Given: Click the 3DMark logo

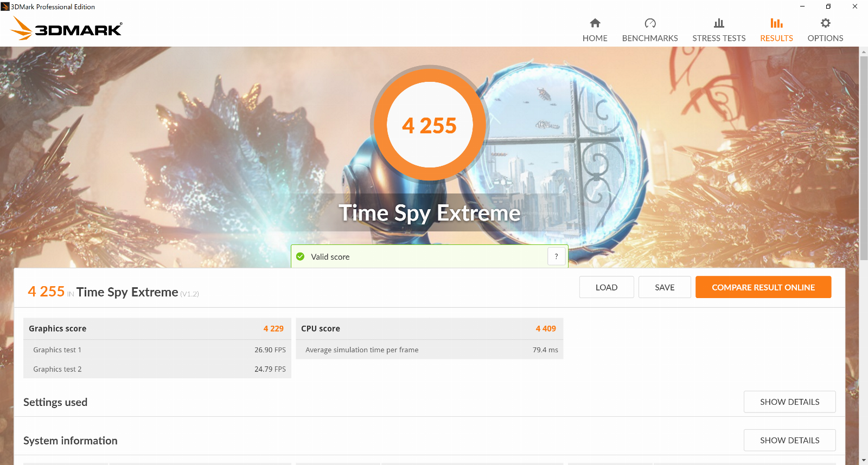Looking at the screenshot, I should coord(67,28).
